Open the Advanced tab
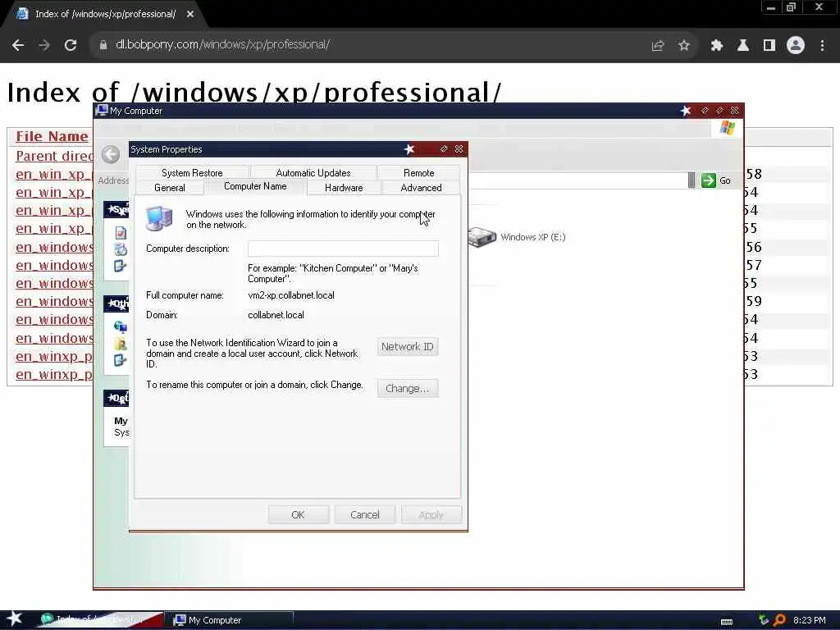This screenshot has height=630, width=840. [421, 188]
